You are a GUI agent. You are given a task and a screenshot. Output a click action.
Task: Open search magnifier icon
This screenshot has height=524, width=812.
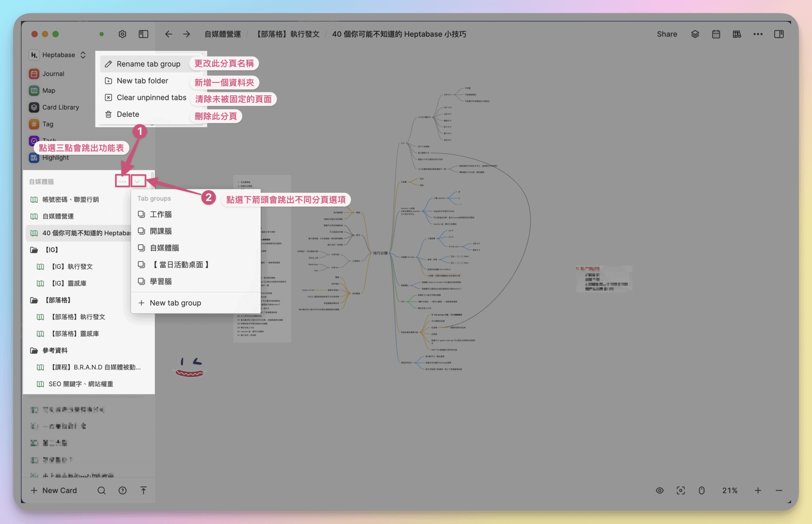pos(102,491)
